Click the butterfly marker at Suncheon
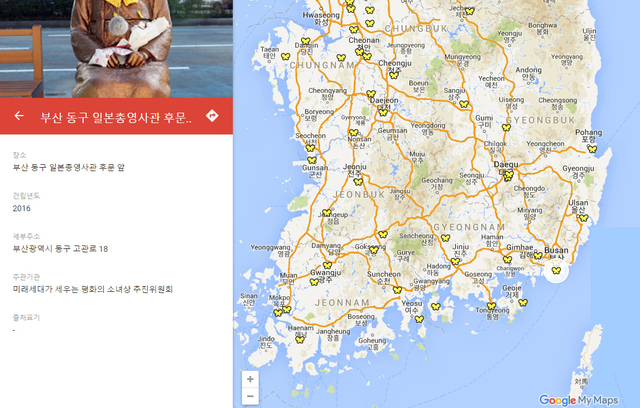 point(398,290)
